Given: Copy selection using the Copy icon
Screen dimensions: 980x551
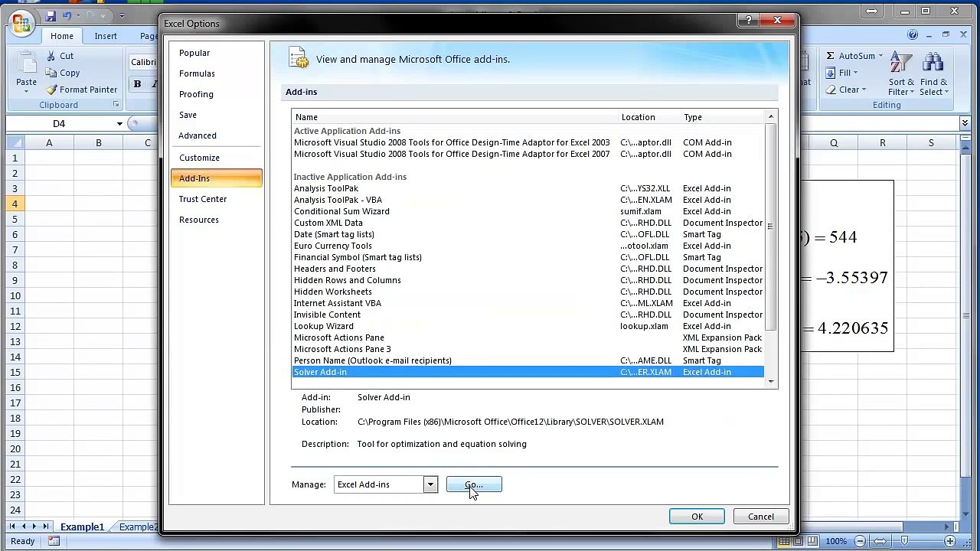Looking at the screenshot, I should pyautogui.click(x=51, y=73).
